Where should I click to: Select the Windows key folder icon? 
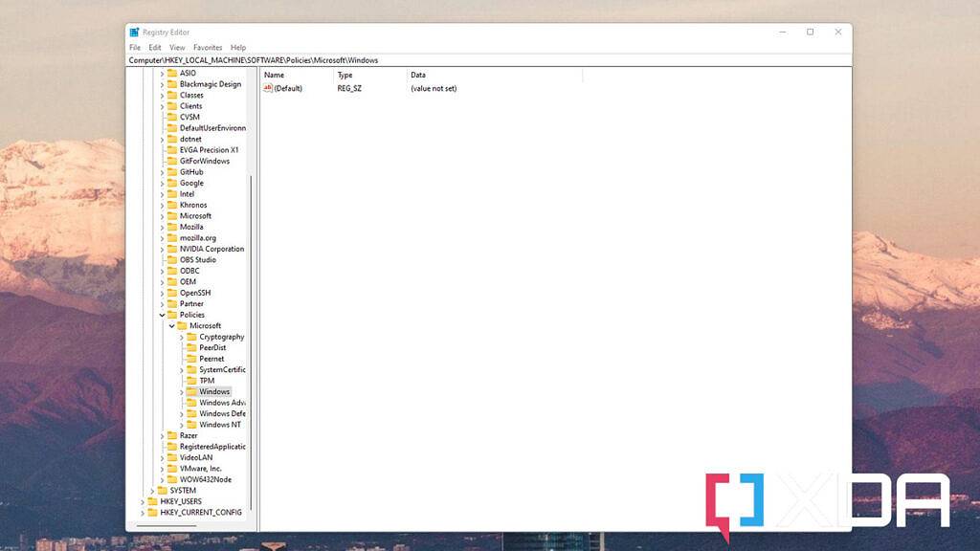192,391
